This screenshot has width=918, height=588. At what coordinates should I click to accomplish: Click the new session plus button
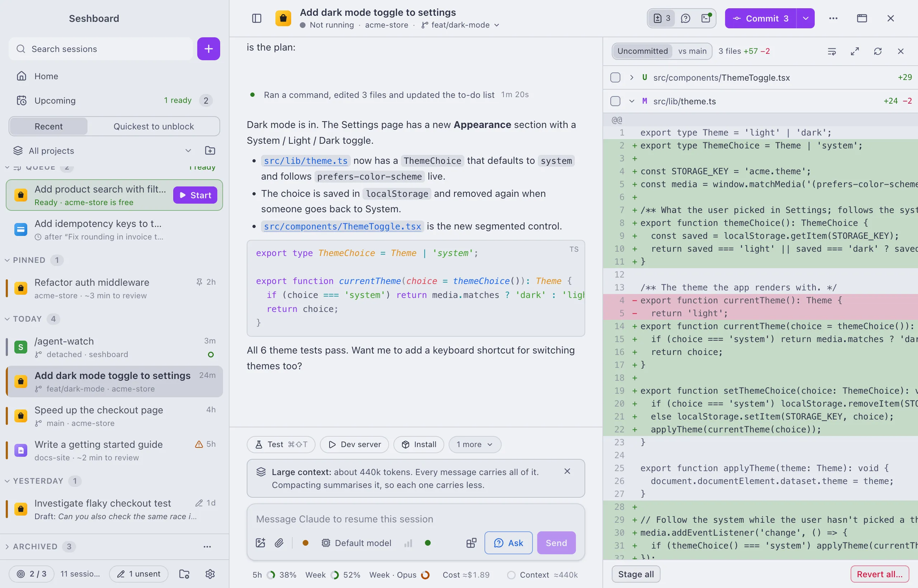(x=208, y=49)
